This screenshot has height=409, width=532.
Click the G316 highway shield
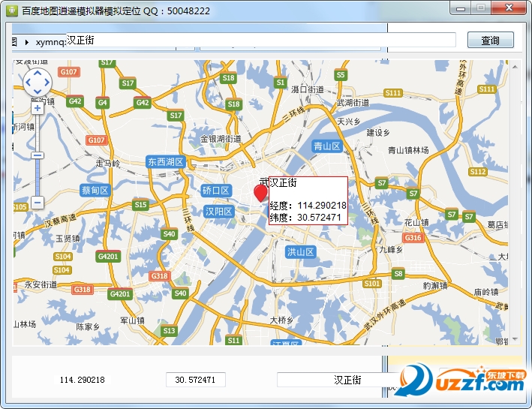pyautogui.click(x=413, y=238)
